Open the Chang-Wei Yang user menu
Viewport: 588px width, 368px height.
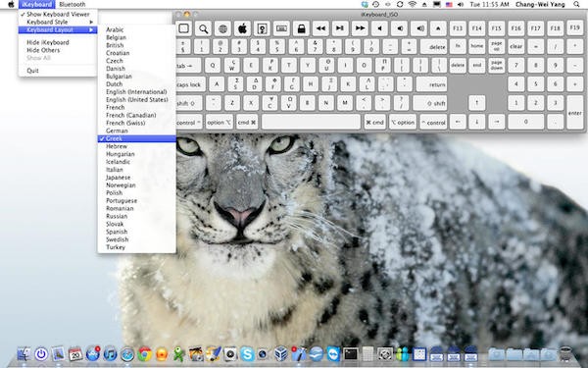click(x=540, y=4)
